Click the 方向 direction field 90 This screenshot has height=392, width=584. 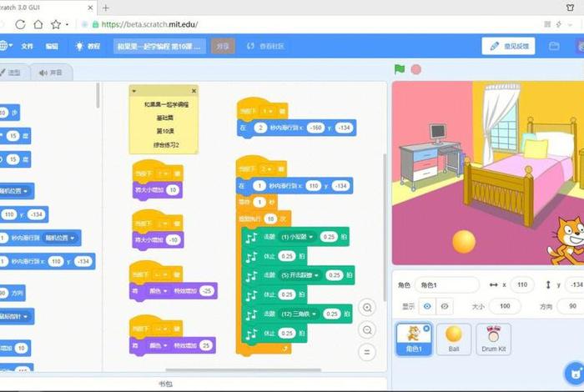click(571, 306)
